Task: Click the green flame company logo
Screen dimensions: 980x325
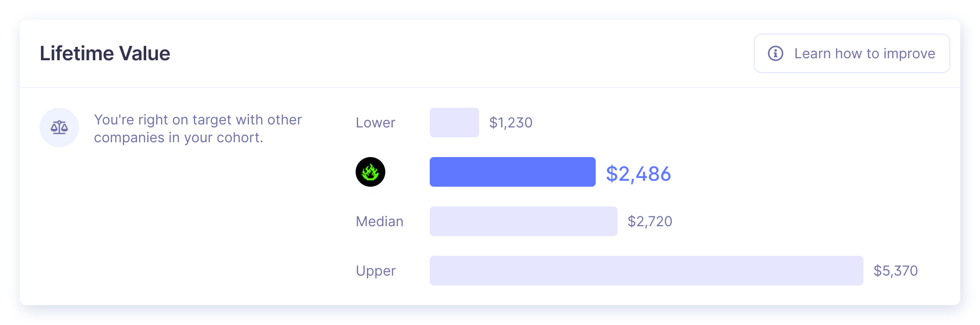Action: click(370, 172)
